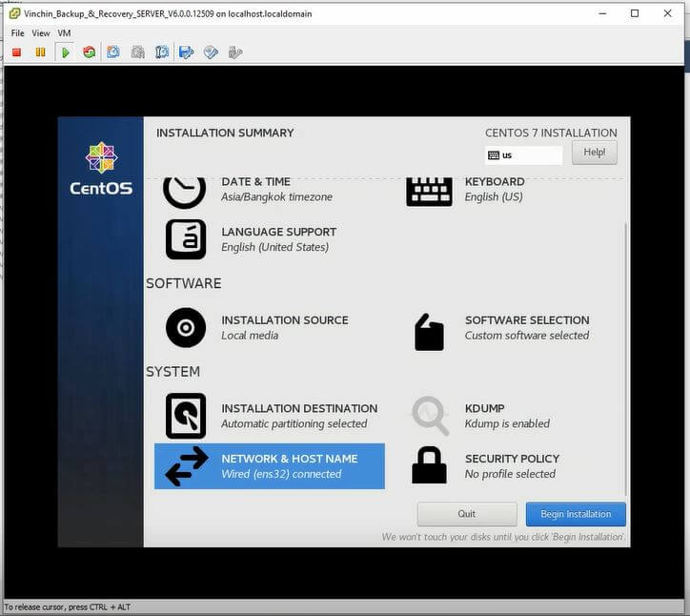Open the VM menu
Viewport: 690px width, 616px height.
pyautogui.click(x=64, y=33)
